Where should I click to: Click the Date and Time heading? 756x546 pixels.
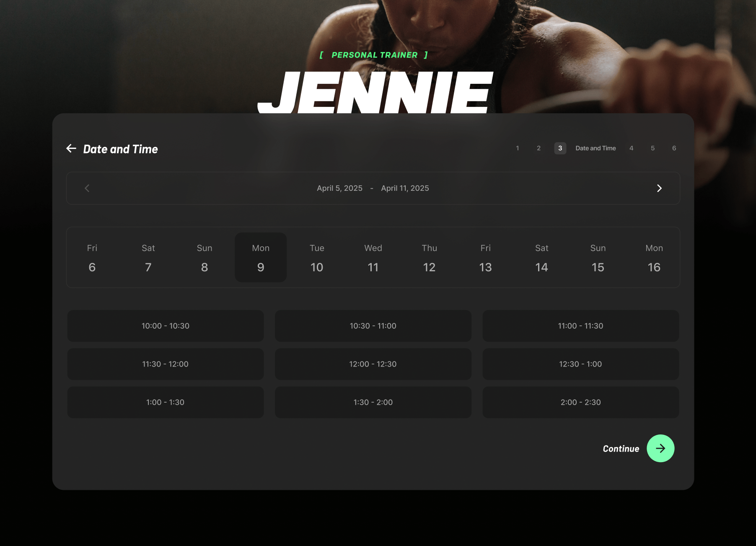point(121,149)
